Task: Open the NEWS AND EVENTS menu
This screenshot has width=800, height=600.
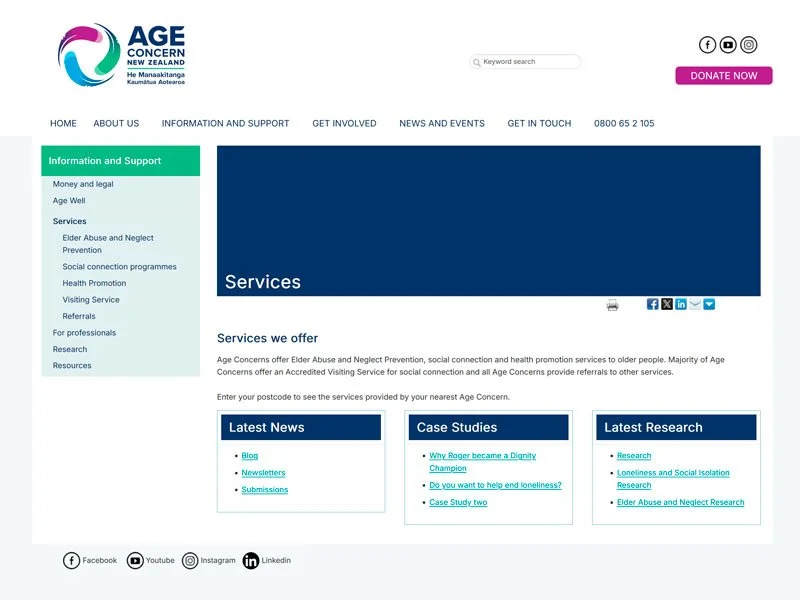Action: [441, 123]
